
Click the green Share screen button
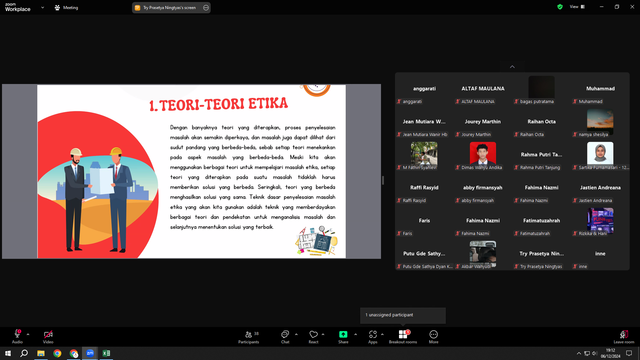(x=343, y=337)
